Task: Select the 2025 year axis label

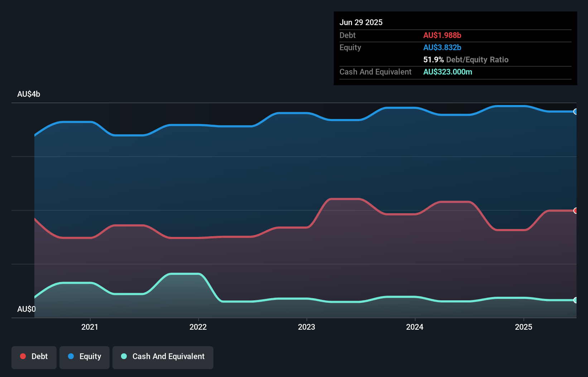Action: (x=523, y=327)
